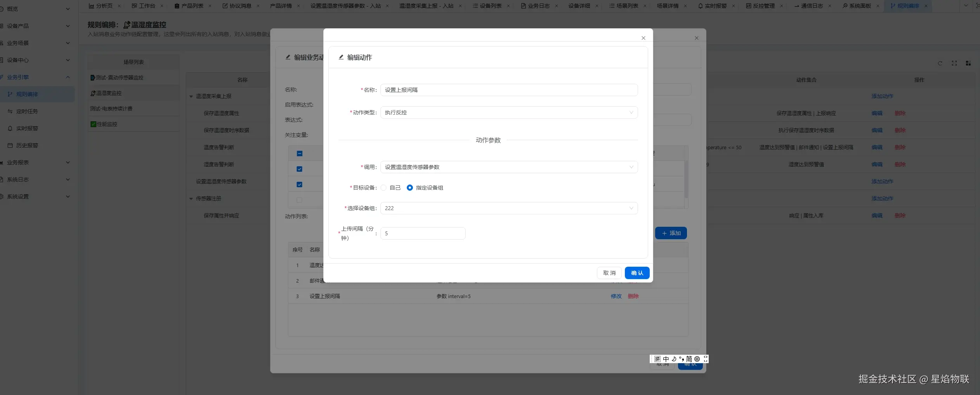Close the 分析页 tab with its x icon
980x395 pixels.
tap(119, 6)
